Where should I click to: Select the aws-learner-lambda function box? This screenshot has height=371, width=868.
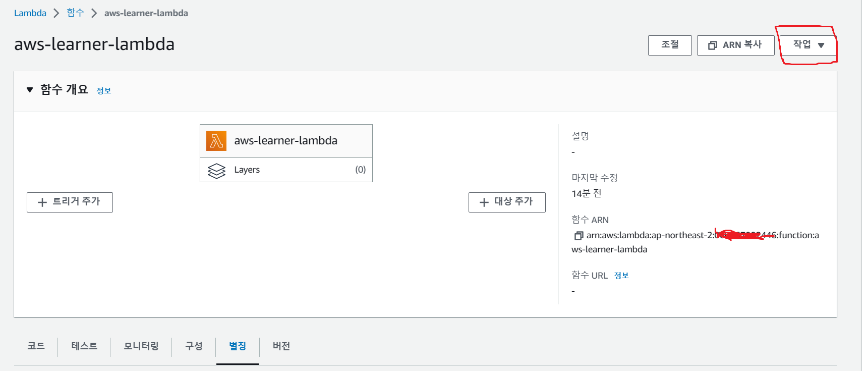point(286,141)
